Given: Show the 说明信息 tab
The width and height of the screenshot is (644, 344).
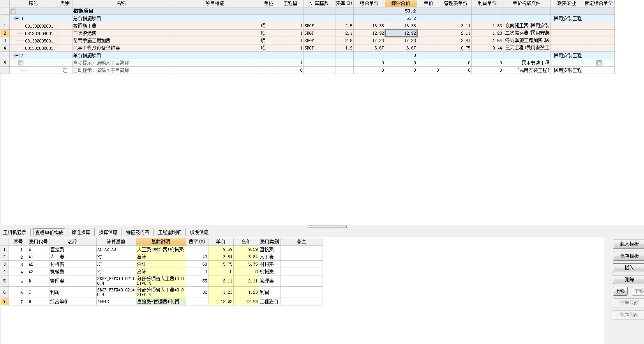Looking at the screenshot, I should (199, 232).
